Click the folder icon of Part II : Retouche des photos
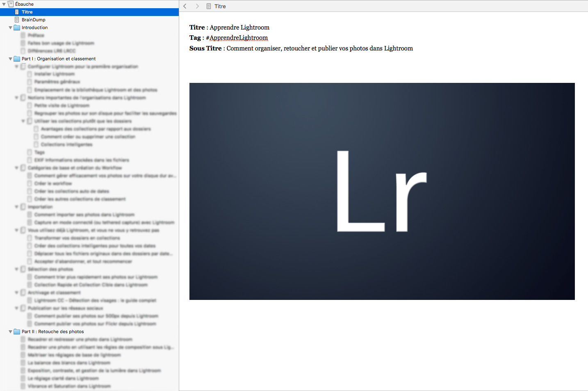Viewport: 588px width, 391px height. pyautogui.click(x=16, y=332)
